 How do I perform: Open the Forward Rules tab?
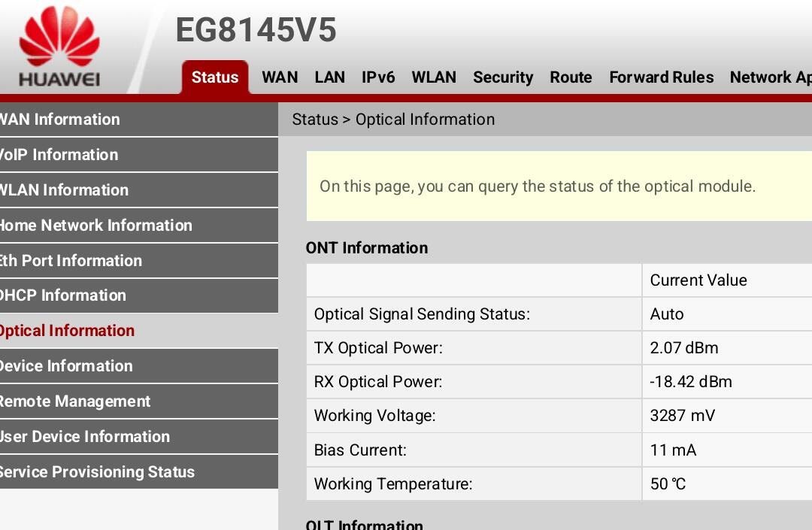661,77
